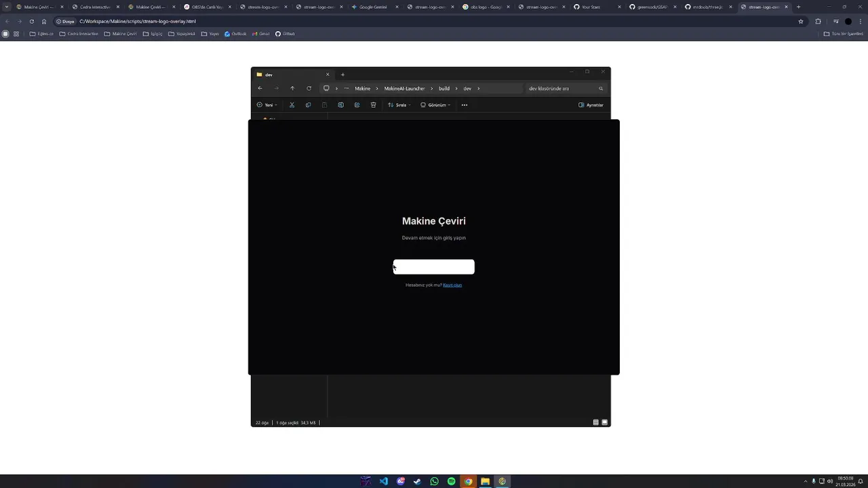This screenshot has width=868, height=488.
Task: Open the Sırala sort dropdown
Action: tap(399, 105)
